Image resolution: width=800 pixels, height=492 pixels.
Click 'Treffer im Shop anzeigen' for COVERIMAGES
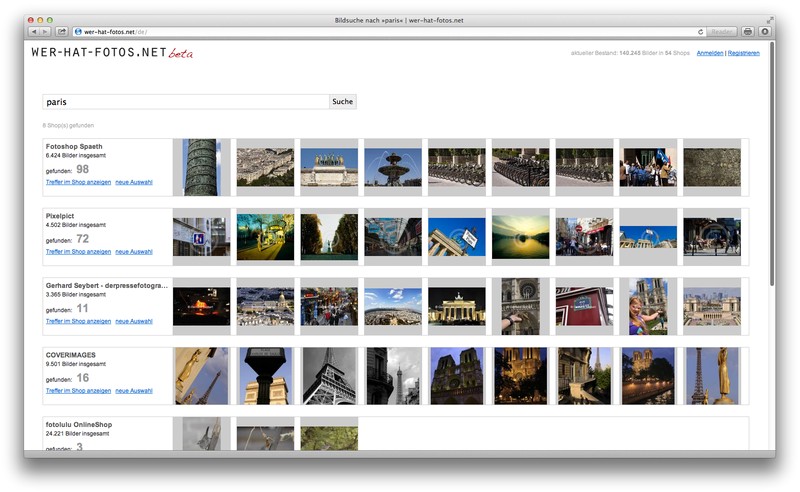click(x=78, y=391)
